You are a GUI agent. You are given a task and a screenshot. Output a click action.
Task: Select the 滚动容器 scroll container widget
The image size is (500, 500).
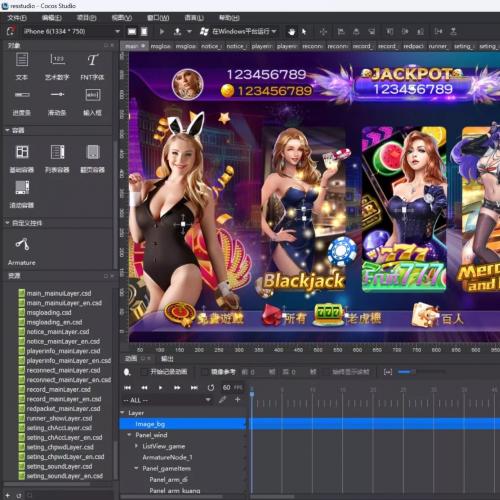click(x=22, y=187)
